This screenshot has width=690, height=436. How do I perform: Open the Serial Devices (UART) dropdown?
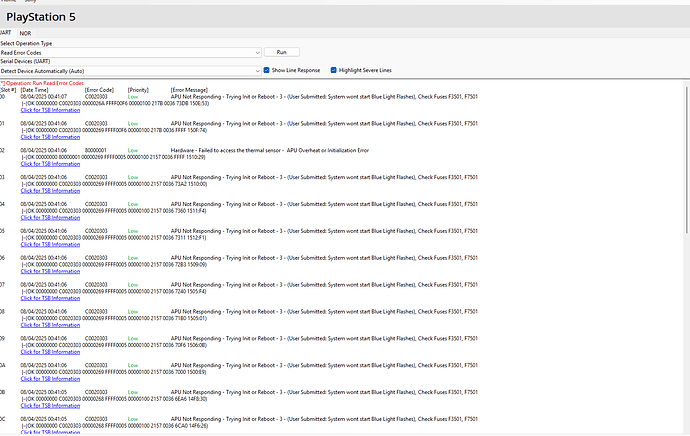click(131, 71)
